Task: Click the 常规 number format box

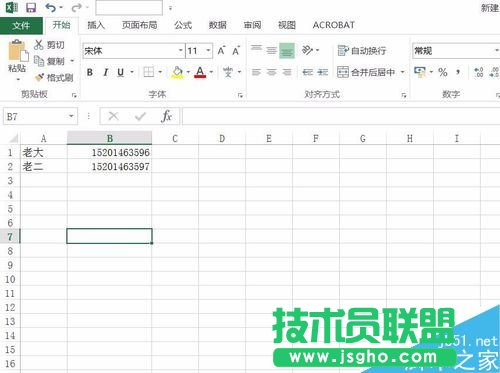Action: (x=456, y=51)
